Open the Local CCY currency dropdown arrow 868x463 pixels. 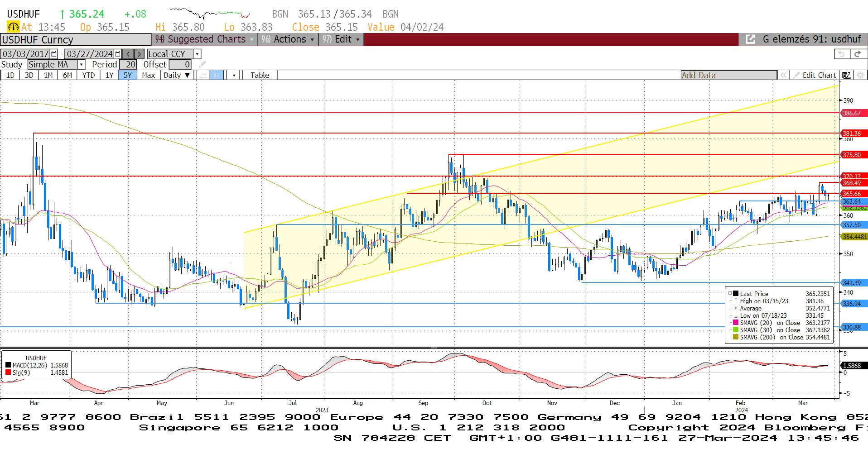197,54
